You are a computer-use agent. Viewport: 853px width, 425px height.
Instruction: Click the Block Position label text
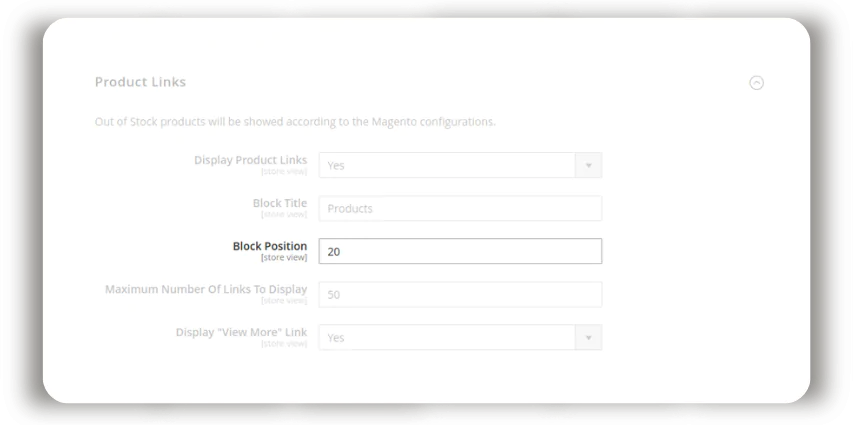[269, 246]
